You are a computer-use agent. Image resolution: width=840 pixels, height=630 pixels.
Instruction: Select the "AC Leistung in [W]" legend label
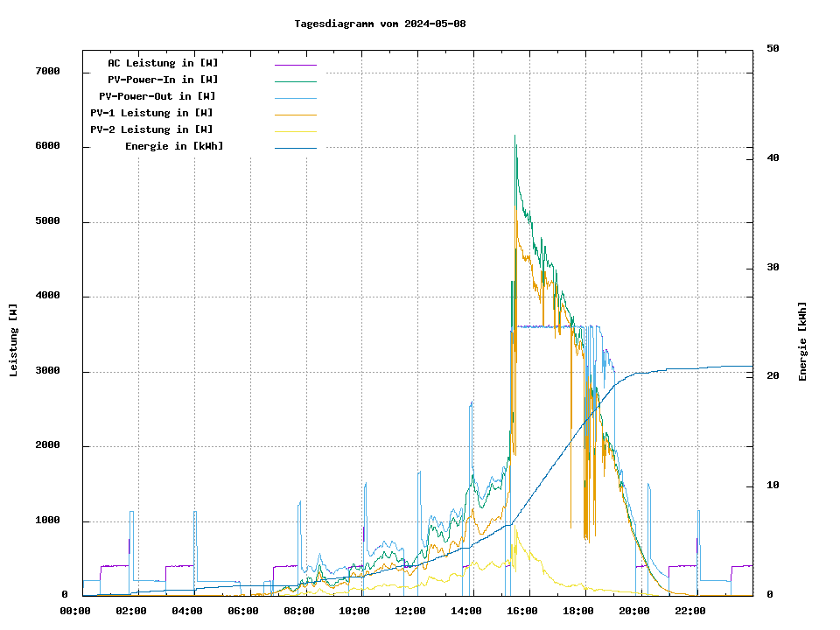point(163,63)
